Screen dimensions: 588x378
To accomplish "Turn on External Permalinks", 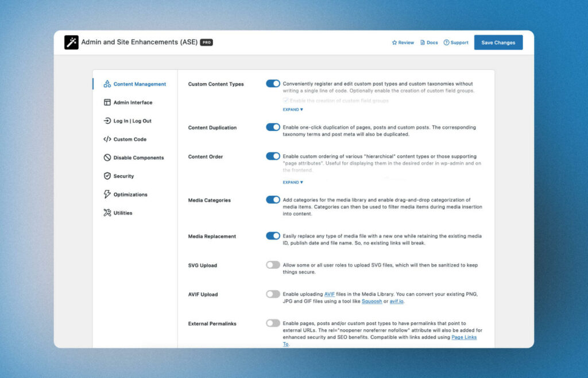I will (273, 323).
